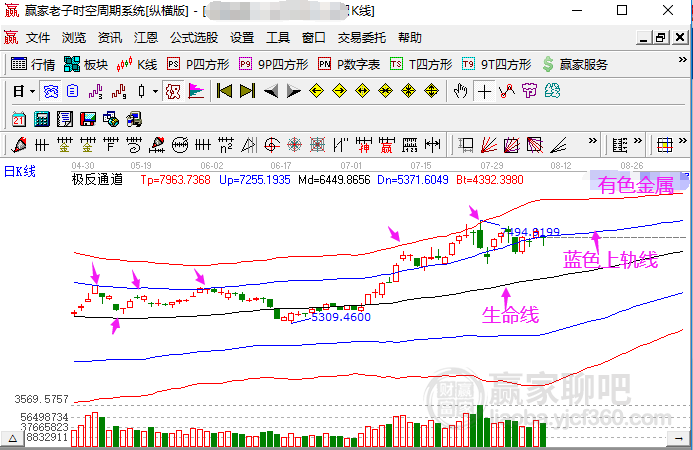Select the circle with ruler ticks tool
693x450 pixels.
(179, 145)
